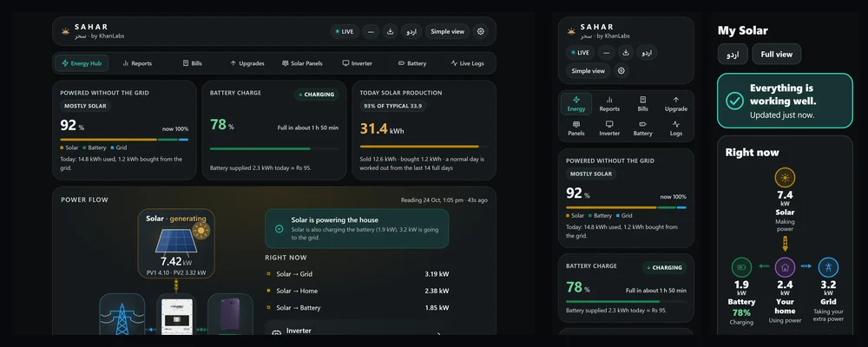868x347 pixels.
Task: Switch to Full view in the My Solar panel
Action: (x=777, y=55)
